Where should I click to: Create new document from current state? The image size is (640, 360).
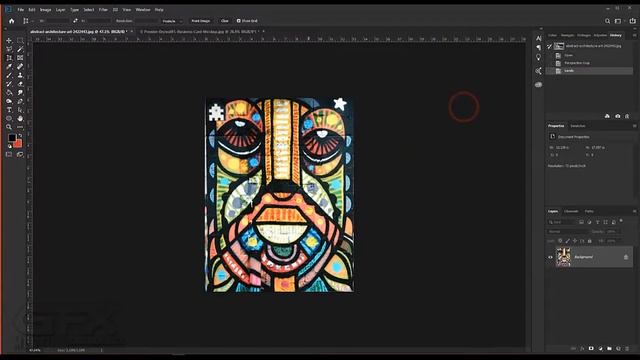click(607, 116)
